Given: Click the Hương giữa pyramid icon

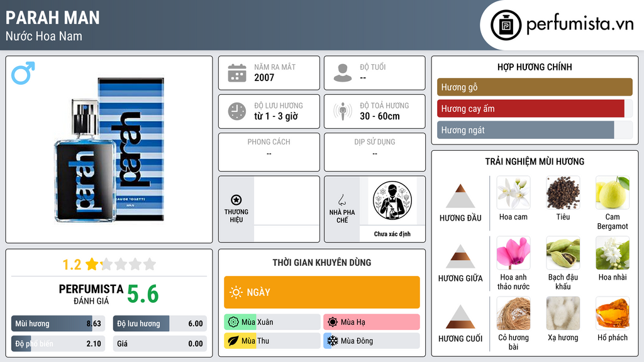Looking at the screenshot, I should (x=460, y=256).
